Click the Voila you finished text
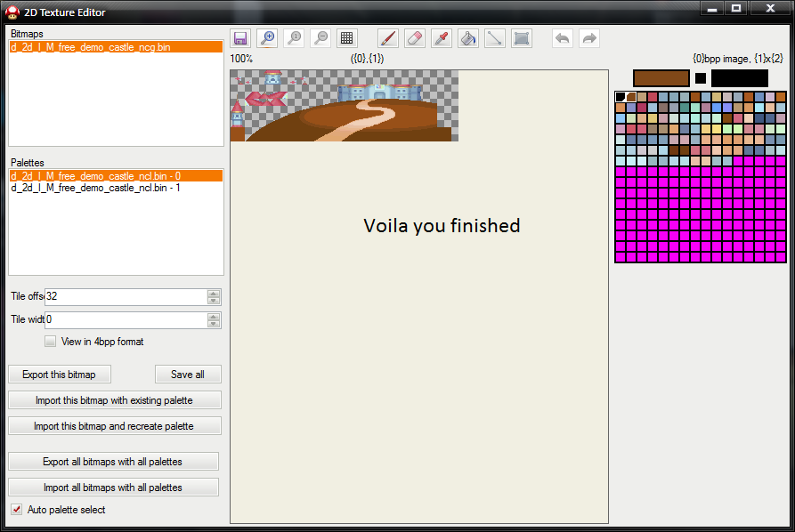795x532 pixels. (x=442, y=225)
